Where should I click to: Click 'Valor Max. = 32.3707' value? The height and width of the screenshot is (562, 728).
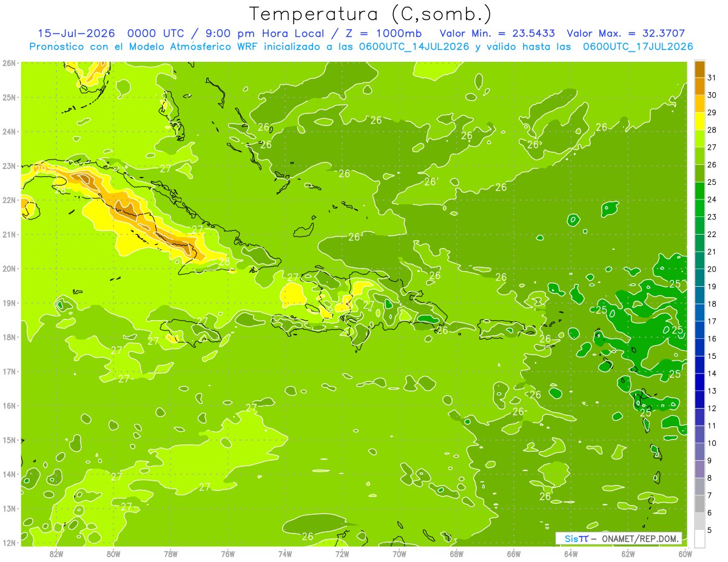626,33
